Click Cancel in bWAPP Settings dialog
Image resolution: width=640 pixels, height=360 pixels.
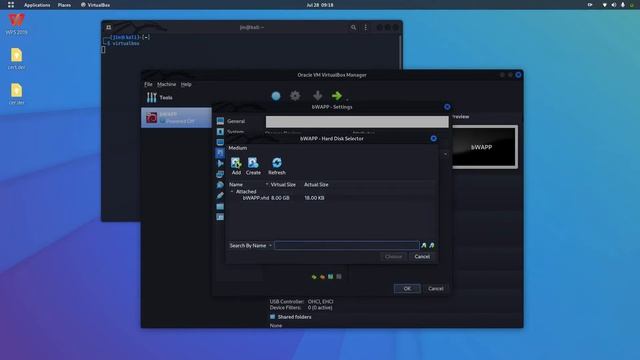[436, 289]
